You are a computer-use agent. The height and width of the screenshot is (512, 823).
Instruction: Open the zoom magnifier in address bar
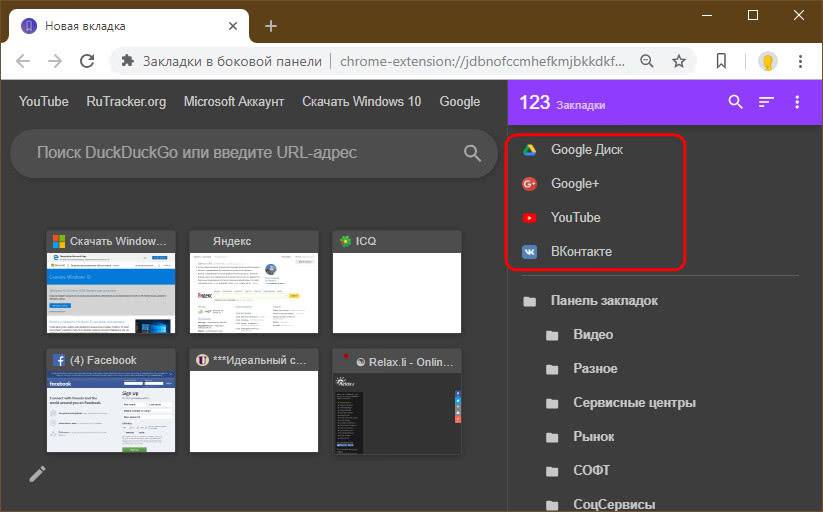(x=647, y=61)
